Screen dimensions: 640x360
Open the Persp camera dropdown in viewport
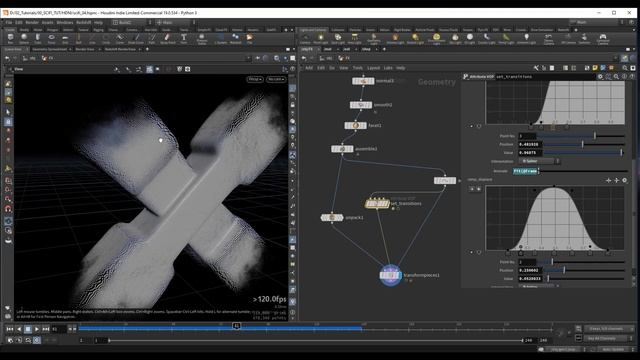pos(255,79)
